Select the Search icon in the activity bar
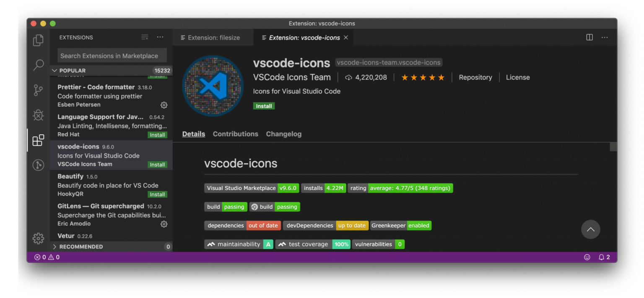 [38, 65]
